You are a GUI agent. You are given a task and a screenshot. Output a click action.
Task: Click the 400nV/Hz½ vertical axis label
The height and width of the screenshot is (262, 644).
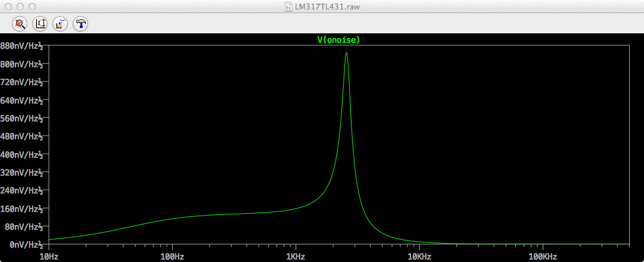pyautogui.click(x=21, y=155)
